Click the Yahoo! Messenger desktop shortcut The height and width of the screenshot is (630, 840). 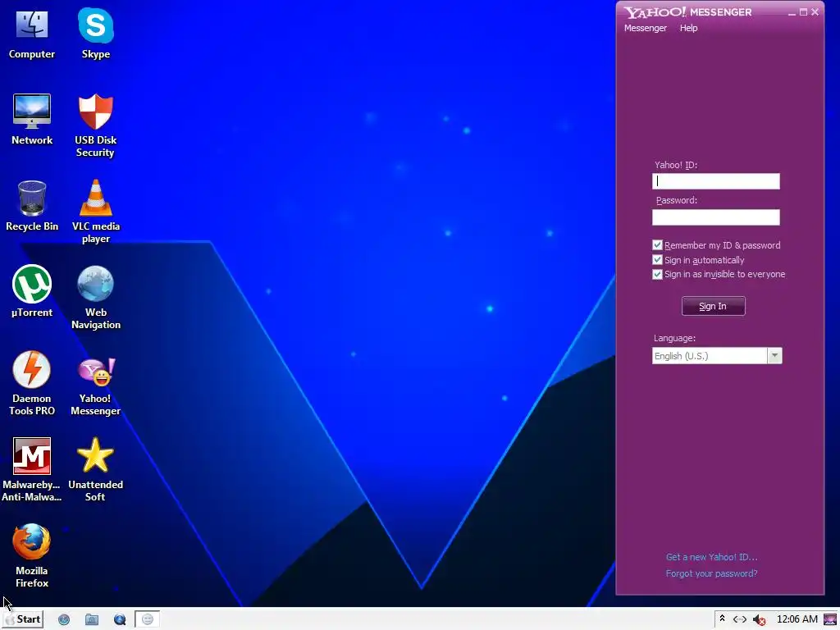point(95,387)
